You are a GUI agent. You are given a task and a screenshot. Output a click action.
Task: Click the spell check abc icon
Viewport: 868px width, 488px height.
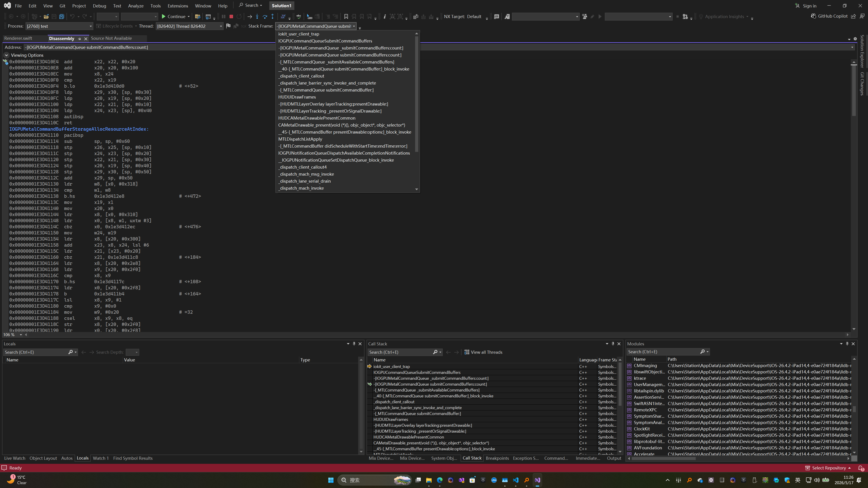298,17
